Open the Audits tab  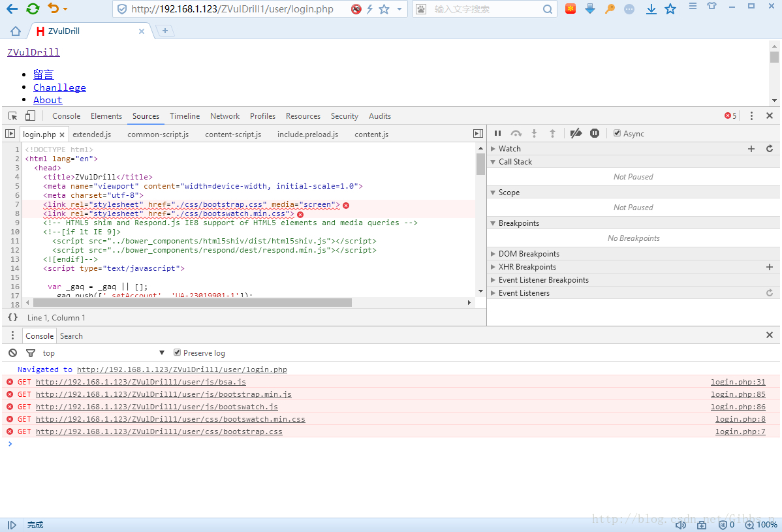(x=379, y=116)
